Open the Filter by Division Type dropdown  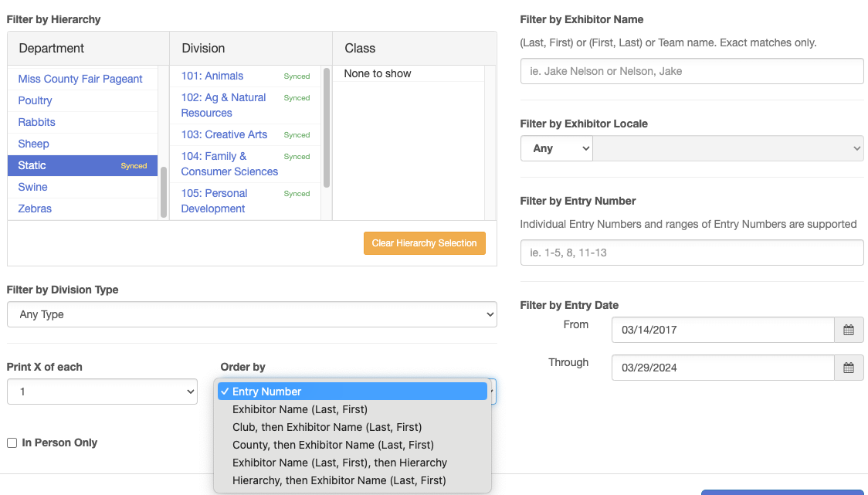[252, 314]
